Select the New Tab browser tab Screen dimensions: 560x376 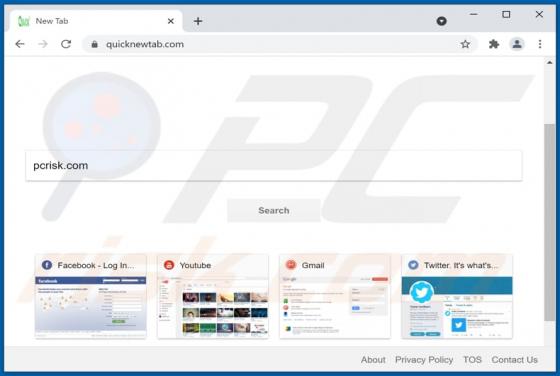pos(96,21)
